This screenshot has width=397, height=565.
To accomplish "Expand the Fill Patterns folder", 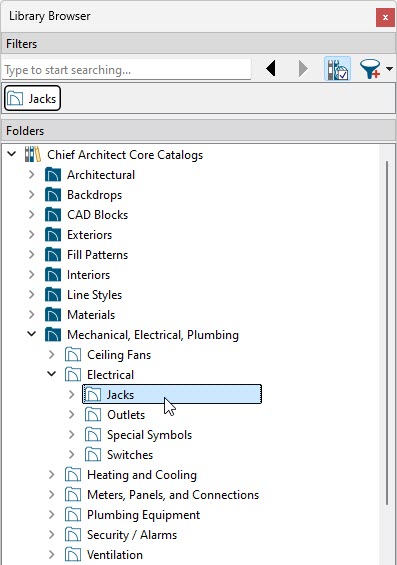I will (x=32, y=255).
